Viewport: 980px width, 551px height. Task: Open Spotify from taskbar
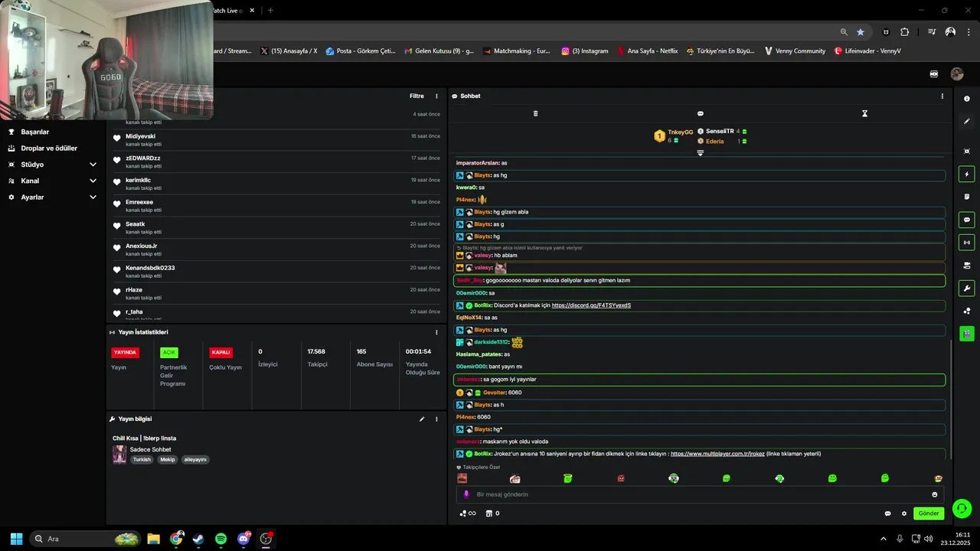click(x=221, y=539)
